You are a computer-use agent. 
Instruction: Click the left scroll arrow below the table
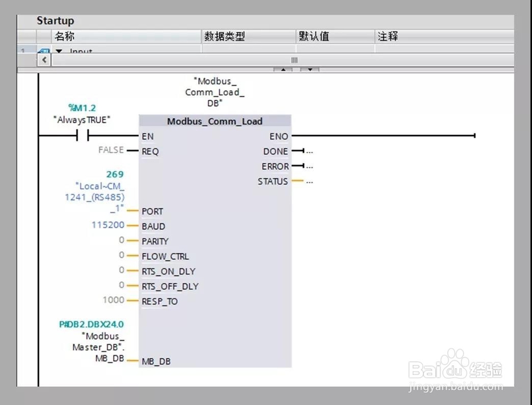[44, 60]
